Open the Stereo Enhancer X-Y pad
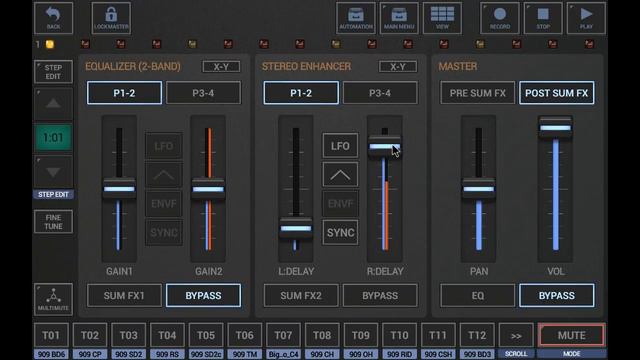Viewport: 640px width, 360px height. pyautogui.click(x=398, y=67)
